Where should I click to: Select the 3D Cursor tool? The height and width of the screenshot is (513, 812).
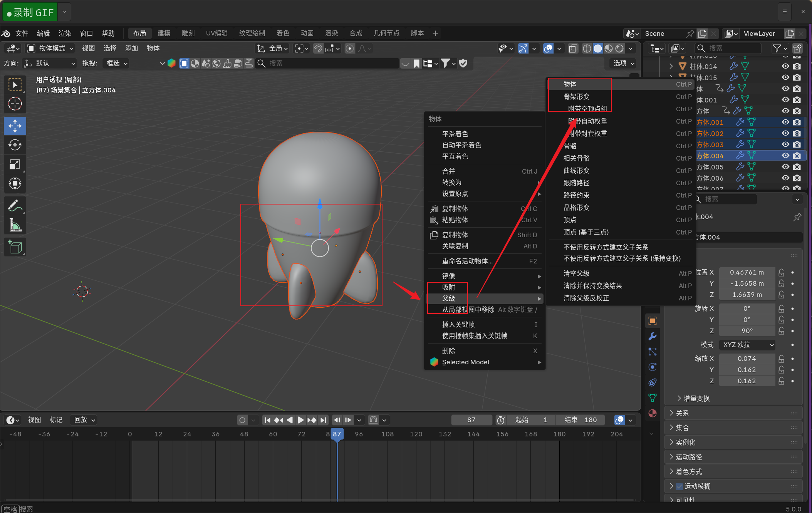(x=15, y=104)
